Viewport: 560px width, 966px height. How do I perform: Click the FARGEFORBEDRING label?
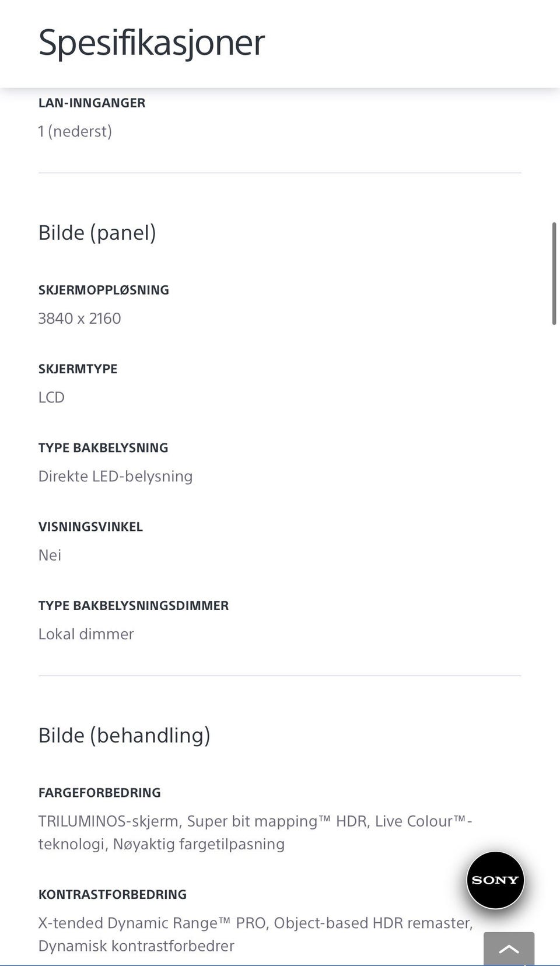99,793
